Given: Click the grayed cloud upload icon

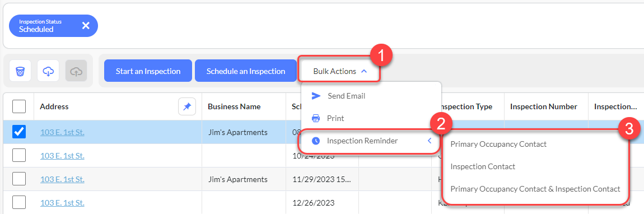Looking at the screenshot, I should [76, 71].
